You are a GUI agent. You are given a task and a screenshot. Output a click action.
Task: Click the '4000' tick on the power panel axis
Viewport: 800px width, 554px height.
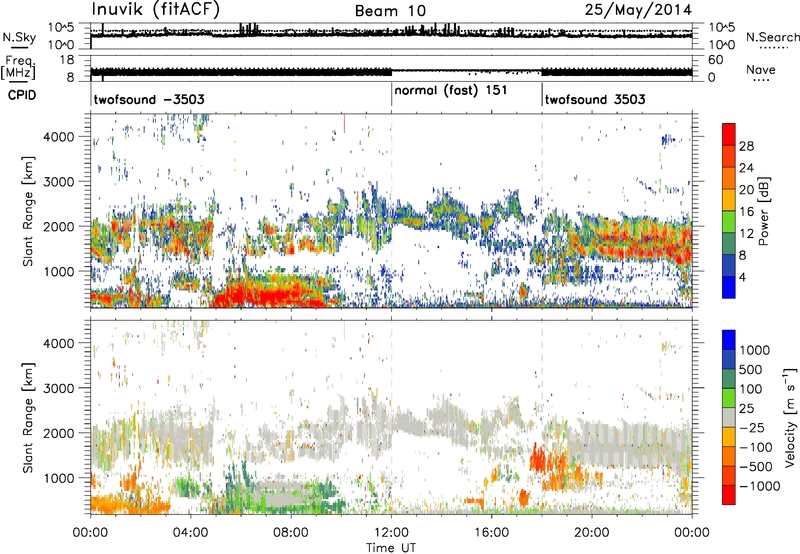click(x=58, y=137)
